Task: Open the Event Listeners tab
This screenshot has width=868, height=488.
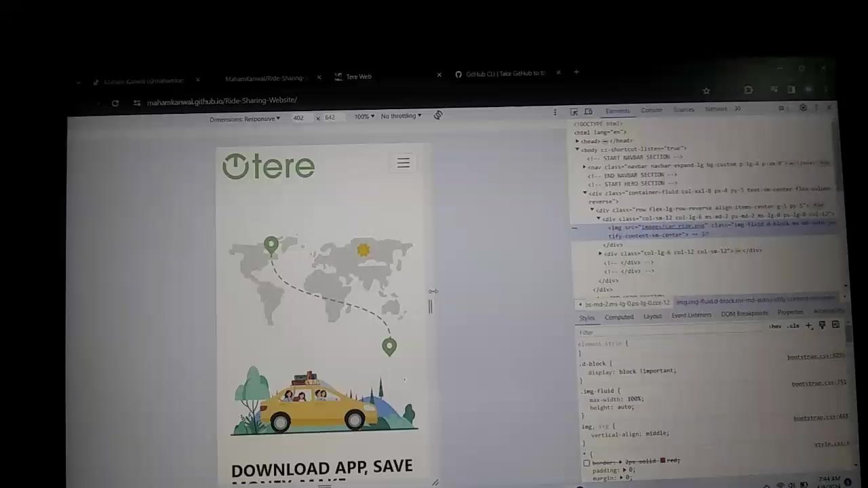Action: pos(692,315)
